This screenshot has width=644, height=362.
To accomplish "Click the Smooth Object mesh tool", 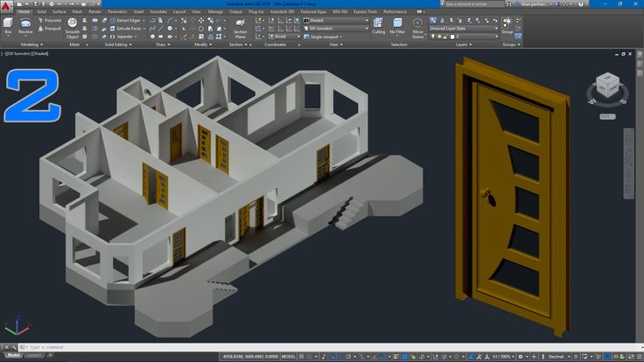I will click(x=73, y=28).
